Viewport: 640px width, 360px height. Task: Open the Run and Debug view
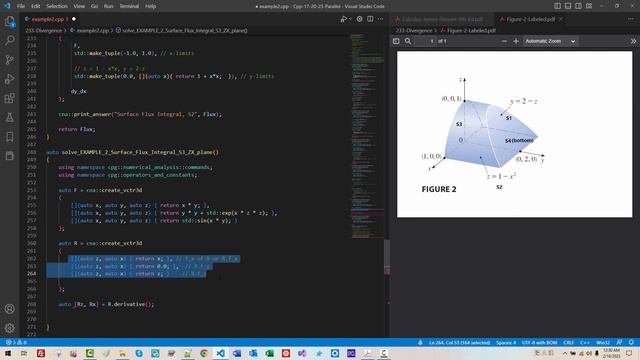(x=9, y=79)
